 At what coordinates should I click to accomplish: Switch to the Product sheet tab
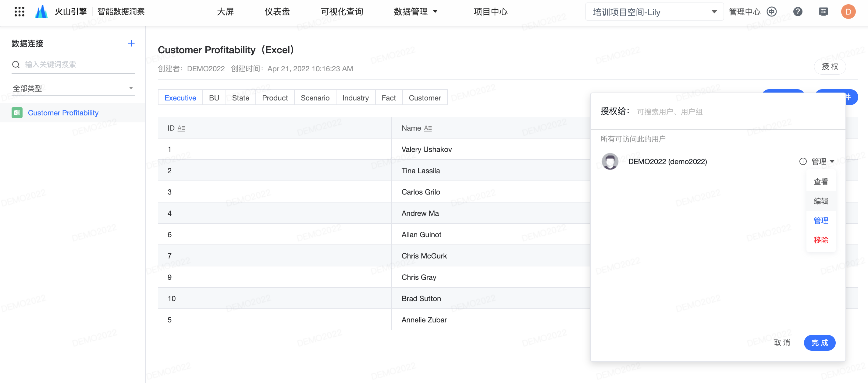(275, 98)
